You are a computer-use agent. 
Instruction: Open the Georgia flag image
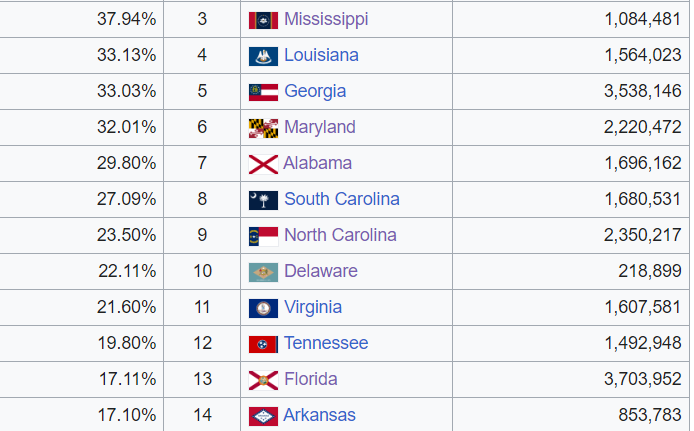pos(263,92)
